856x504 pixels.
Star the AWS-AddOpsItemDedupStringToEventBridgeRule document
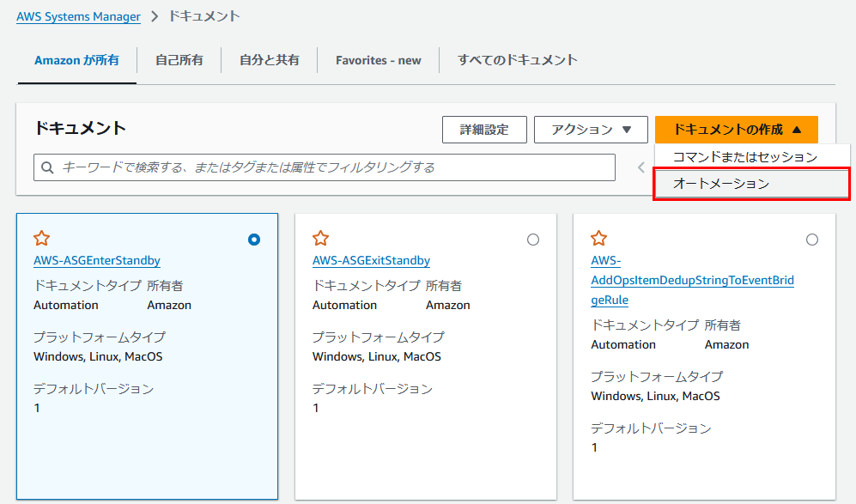[599, 239]
